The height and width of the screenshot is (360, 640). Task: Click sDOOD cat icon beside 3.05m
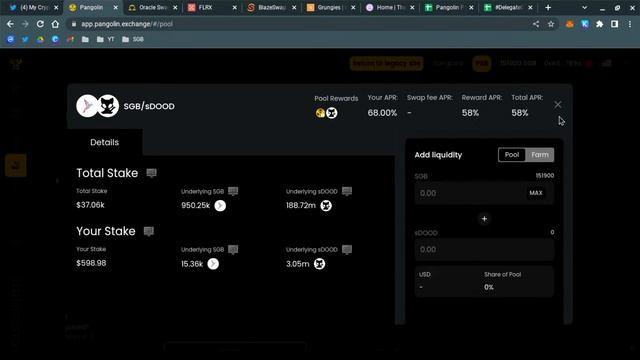pyautogui.click(x=320, y=264)
